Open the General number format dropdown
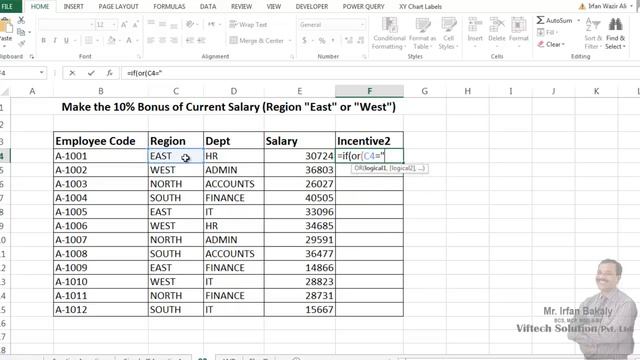Image resolution: width=640 pixels, height=360 pixels. (x=362, y=25)
